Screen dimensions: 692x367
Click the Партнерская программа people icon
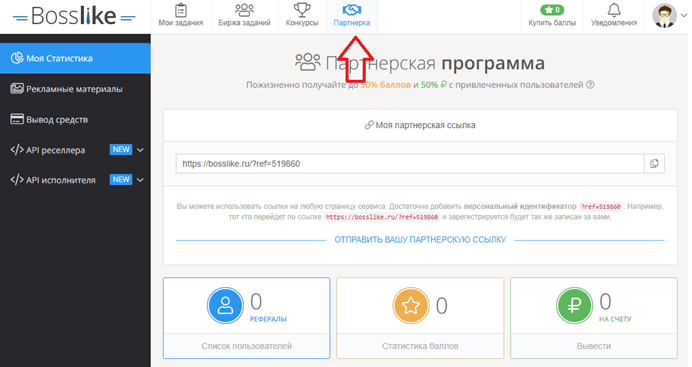pos(308,62)
